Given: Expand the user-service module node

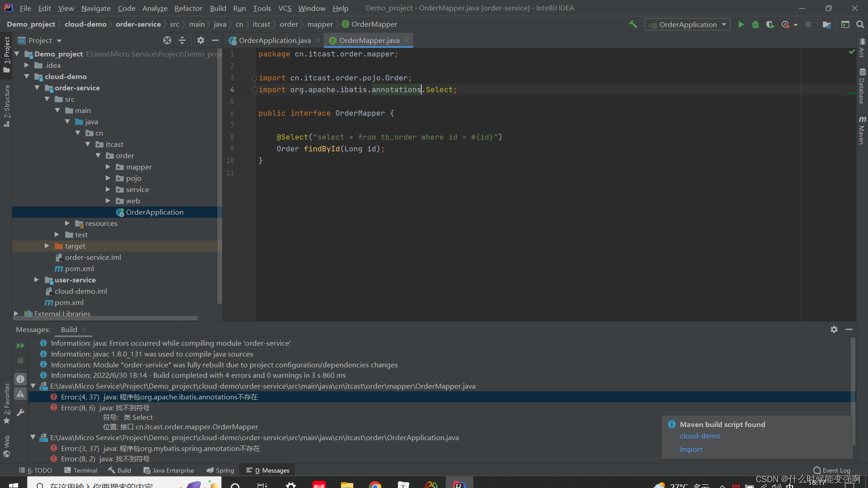Looking at the screenshot, I should click(36, 280).
